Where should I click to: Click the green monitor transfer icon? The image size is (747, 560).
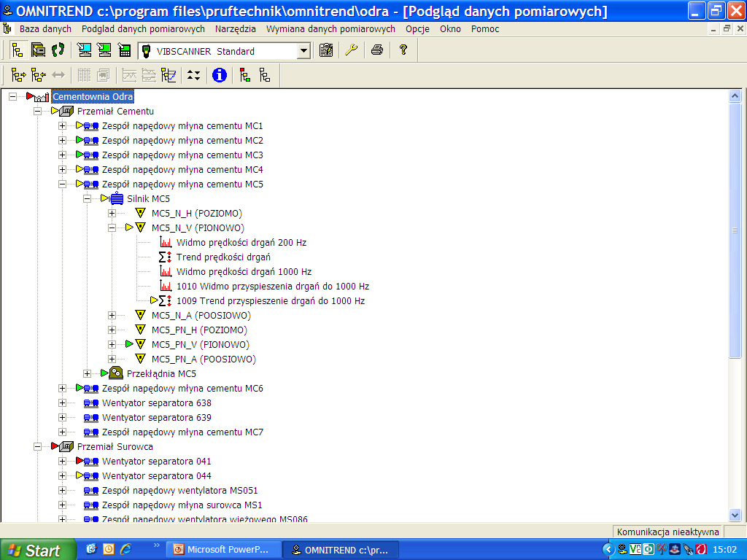[x=104, y=50]
